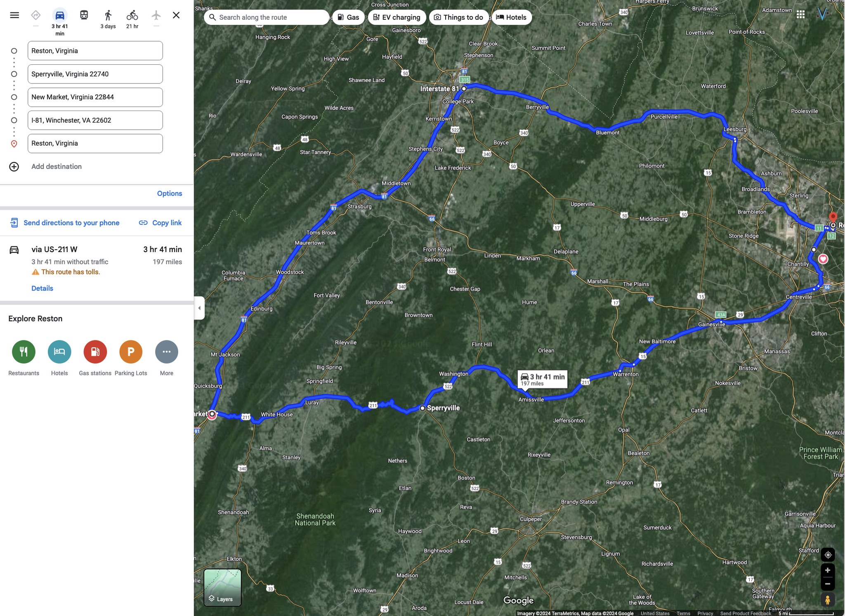Expand route Options
845x616 pixels.
(170, 194)
